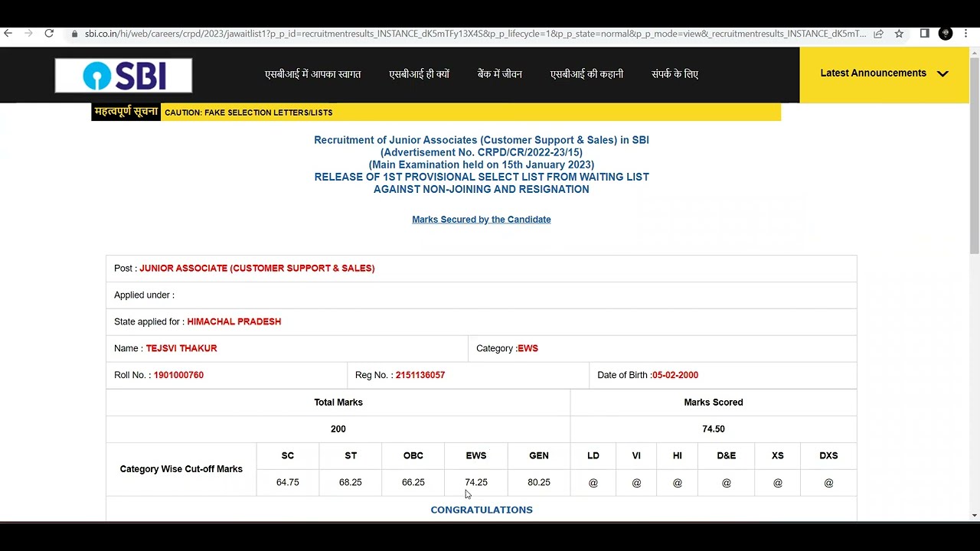Image resolution: width=980 pixels, height=551 pixels.
Task: Click the padlock icon in the address bar
Action: tap(75, 34)
